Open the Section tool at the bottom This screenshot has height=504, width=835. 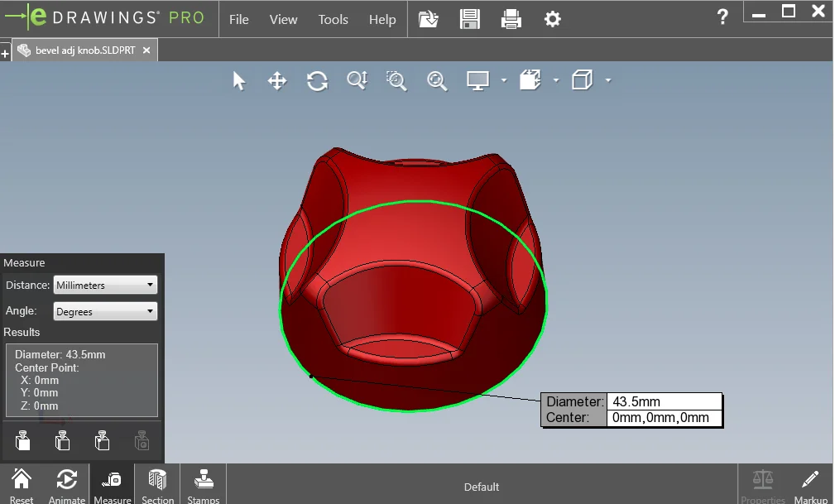coord(157,484)
